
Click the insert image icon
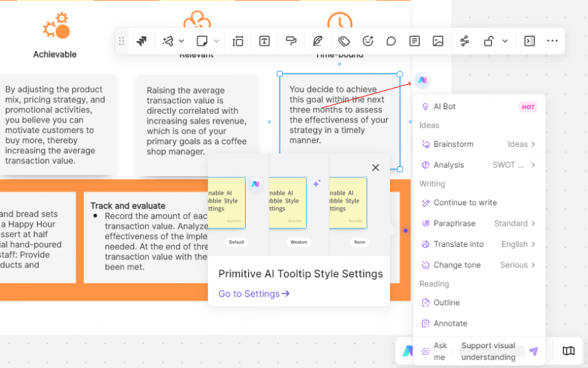click(438, 41)
